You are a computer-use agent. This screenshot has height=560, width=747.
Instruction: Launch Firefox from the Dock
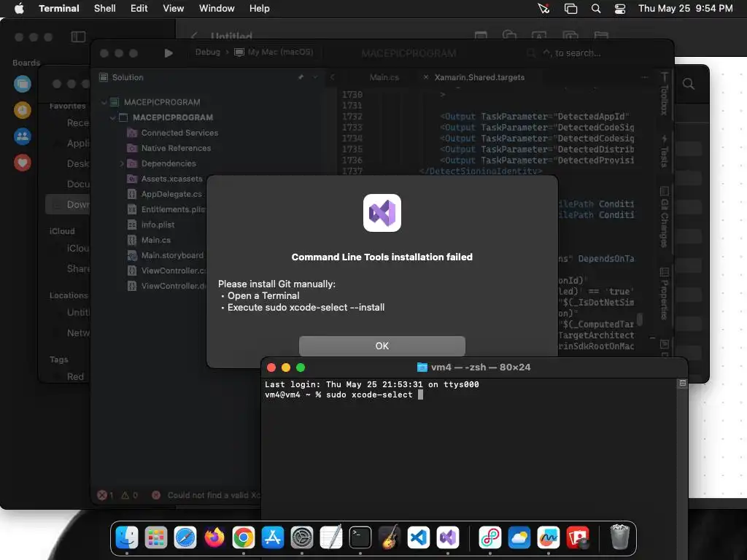(214, 537)
